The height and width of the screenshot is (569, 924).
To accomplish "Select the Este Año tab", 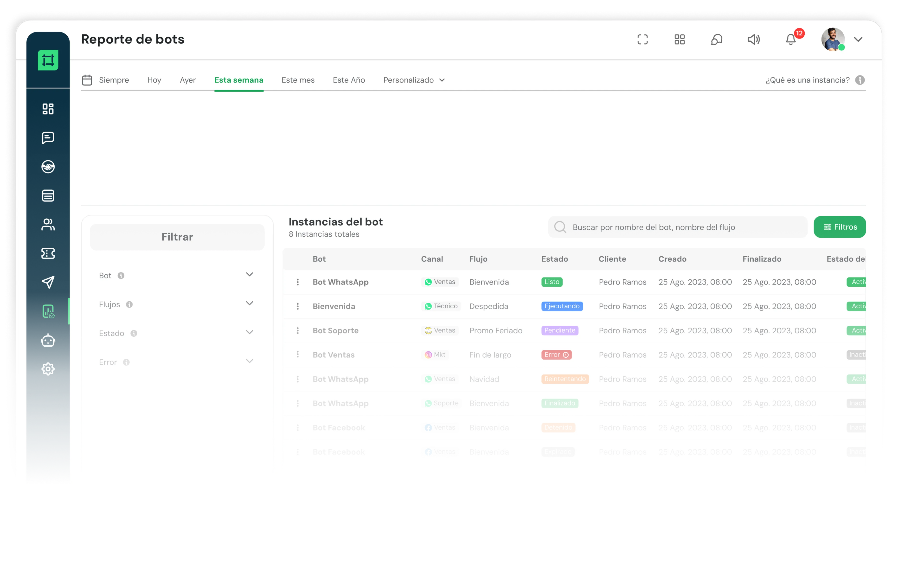I will point(349,80).
